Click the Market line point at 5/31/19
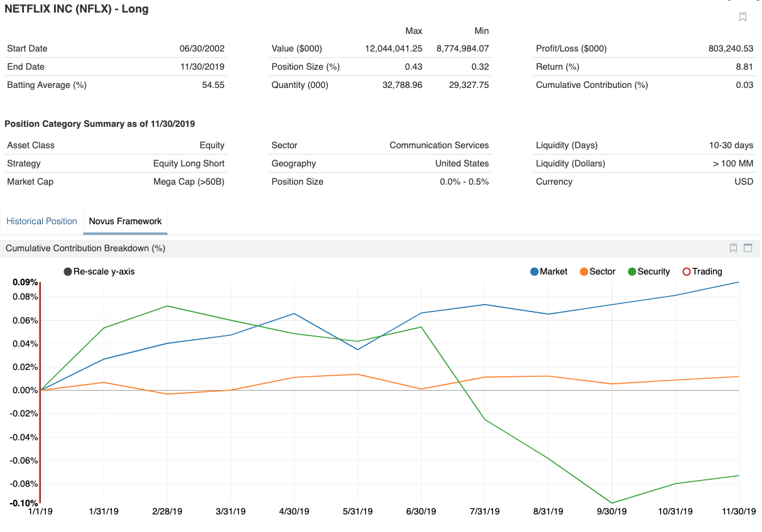Screen dimensions: 762x532 (357, 350)
